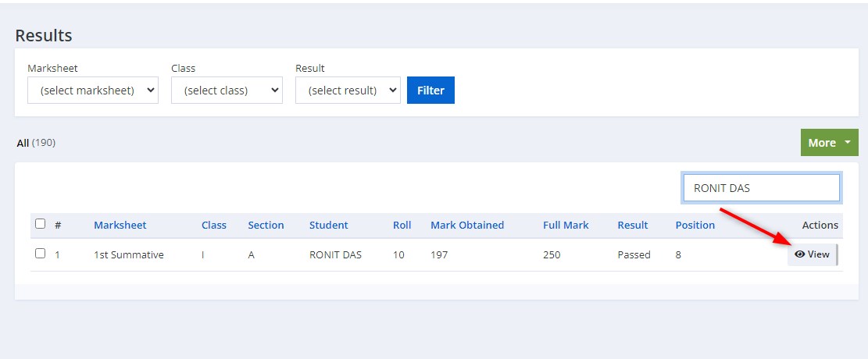Open the More dropdown caret

(848, 143)
